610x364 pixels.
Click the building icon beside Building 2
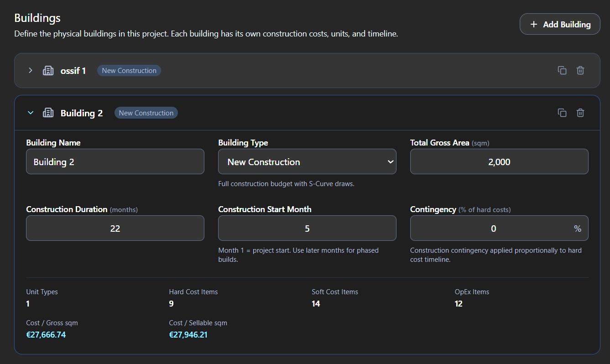[x=48, y=113]
